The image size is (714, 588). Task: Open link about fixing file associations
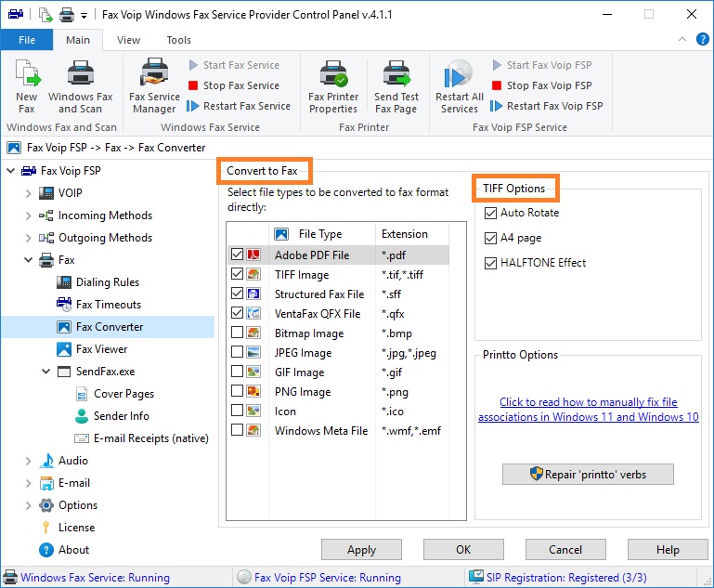(x=589, y=410)
